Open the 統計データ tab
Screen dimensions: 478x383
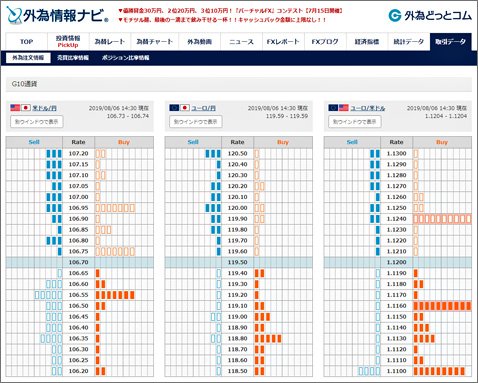click(x=409, y=42)
